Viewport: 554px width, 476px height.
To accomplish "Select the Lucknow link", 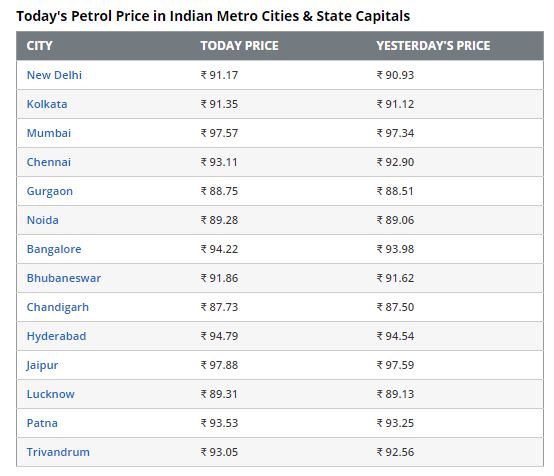I will (51, 394).
